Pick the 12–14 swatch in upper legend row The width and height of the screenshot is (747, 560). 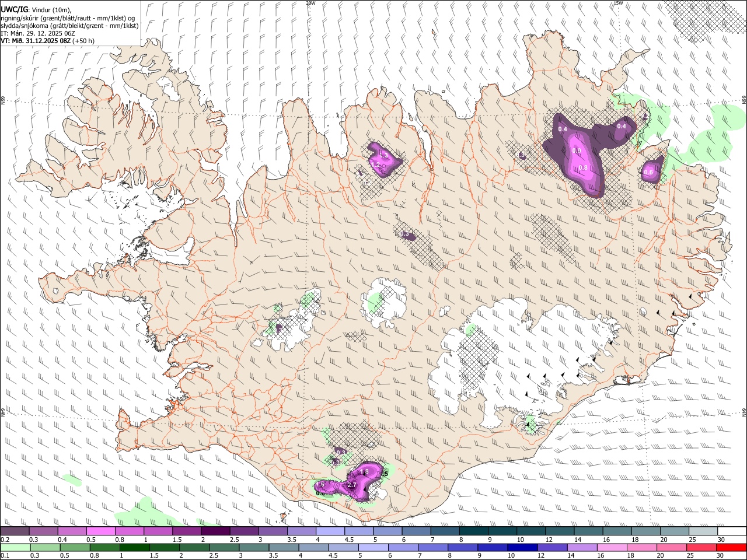click(x=560, y=531)
